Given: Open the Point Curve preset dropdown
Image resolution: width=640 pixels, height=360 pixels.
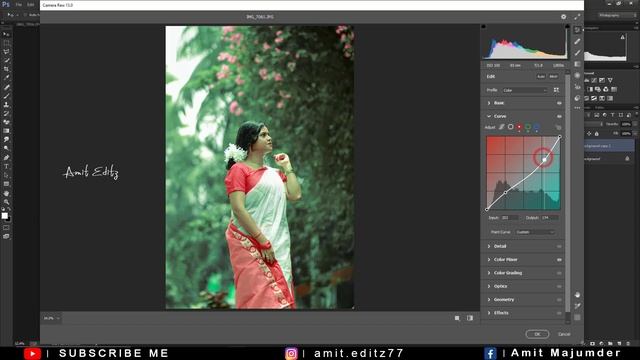Looking at the screenshot, I should (x=535, y=232).
